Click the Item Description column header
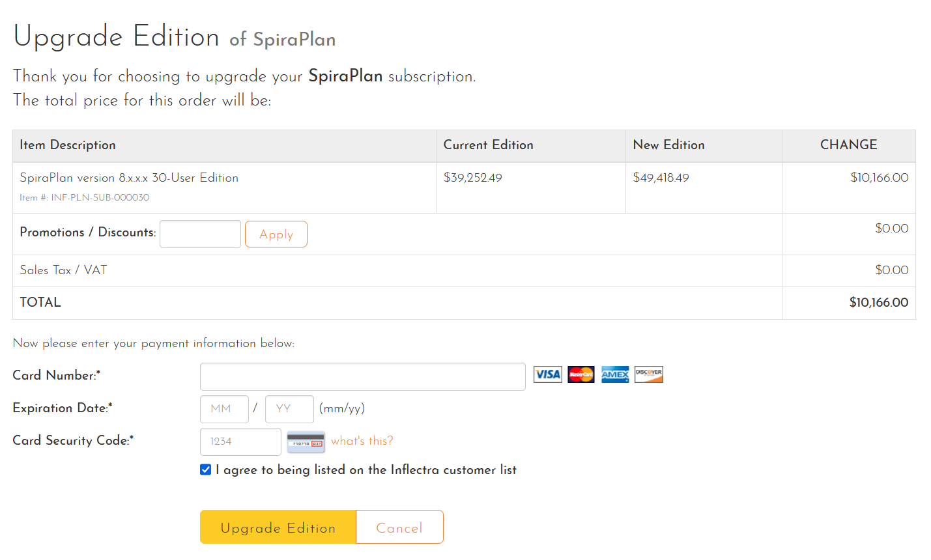 pos(68,145)
